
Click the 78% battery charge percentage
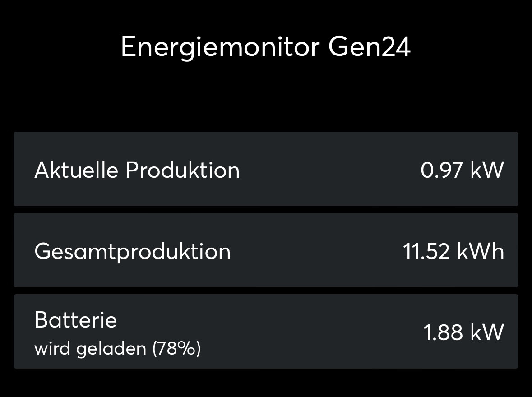(177, 349)
